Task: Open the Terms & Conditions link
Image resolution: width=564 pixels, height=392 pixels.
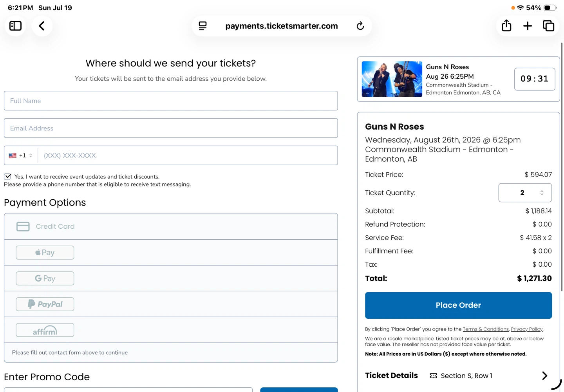Action: (486, 329)
